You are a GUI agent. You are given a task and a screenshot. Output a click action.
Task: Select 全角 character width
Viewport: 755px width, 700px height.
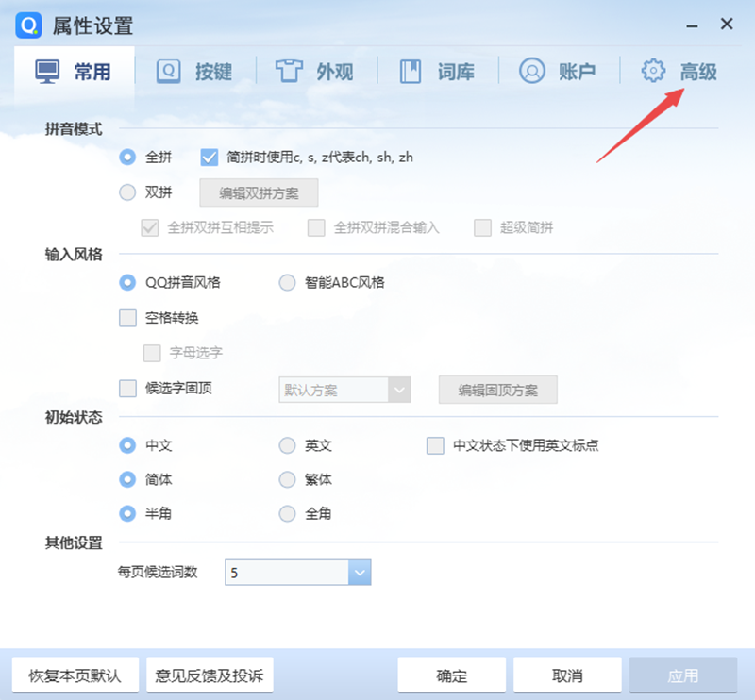(286, 513)
